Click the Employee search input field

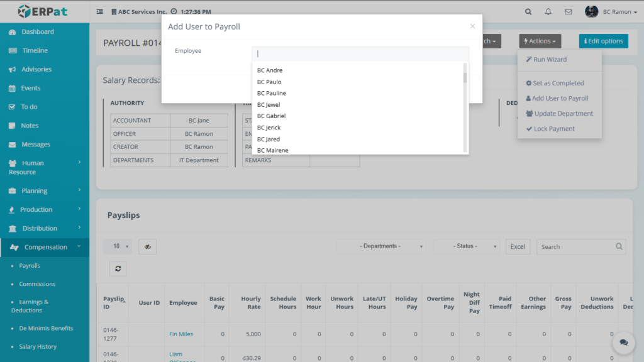(360, 54)
